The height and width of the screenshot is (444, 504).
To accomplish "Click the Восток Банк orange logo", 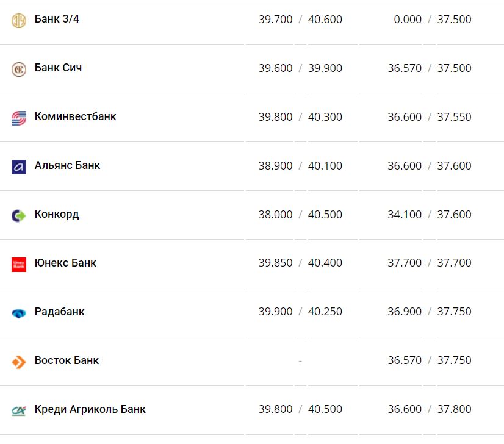I will tap(19, 362).
